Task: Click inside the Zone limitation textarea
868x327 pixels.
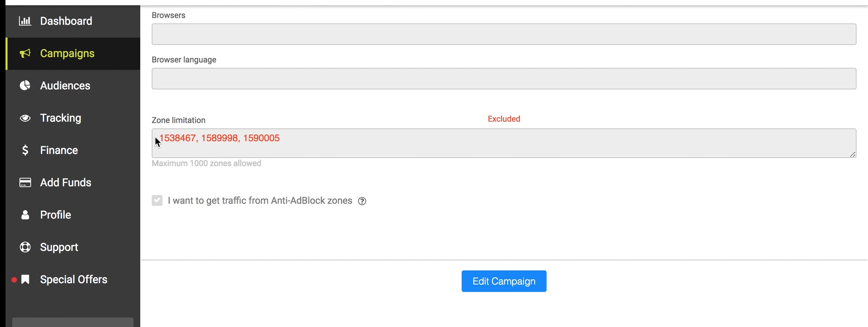Action: [504, 143]
